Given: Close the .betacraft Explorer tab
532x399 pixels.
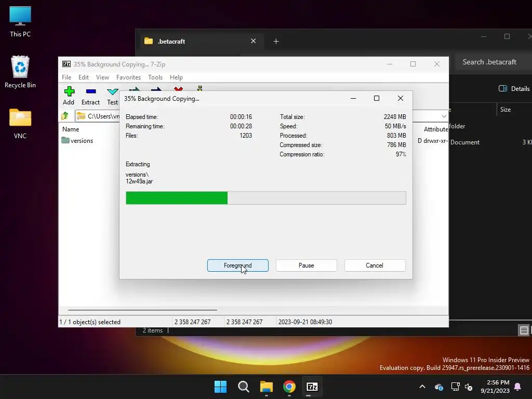Looking at the screenshot, I should click(253, 41).
